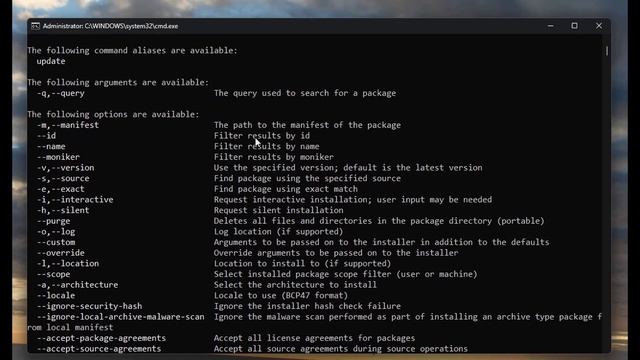Click the "--accept-package-agreements" option text

tap(102, 338)
